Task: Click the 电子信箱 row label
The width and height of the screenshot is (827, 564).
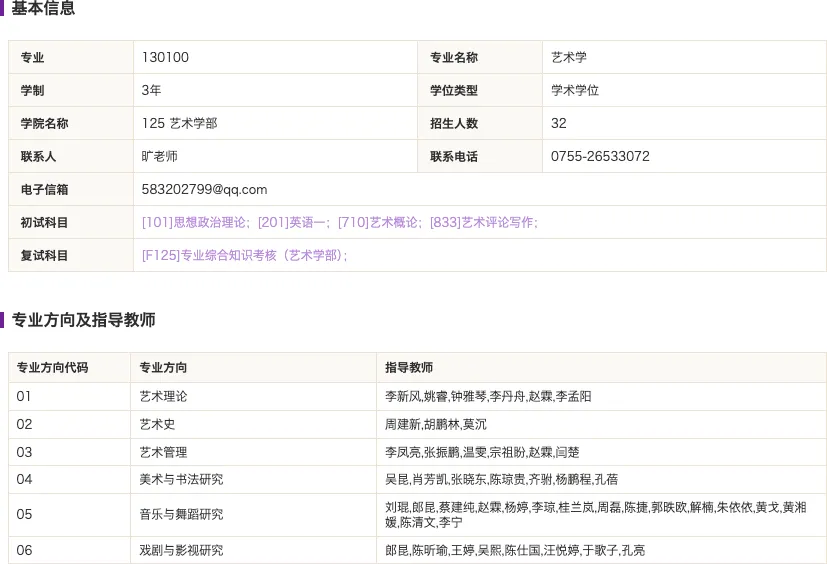Action: click(44, 189)
